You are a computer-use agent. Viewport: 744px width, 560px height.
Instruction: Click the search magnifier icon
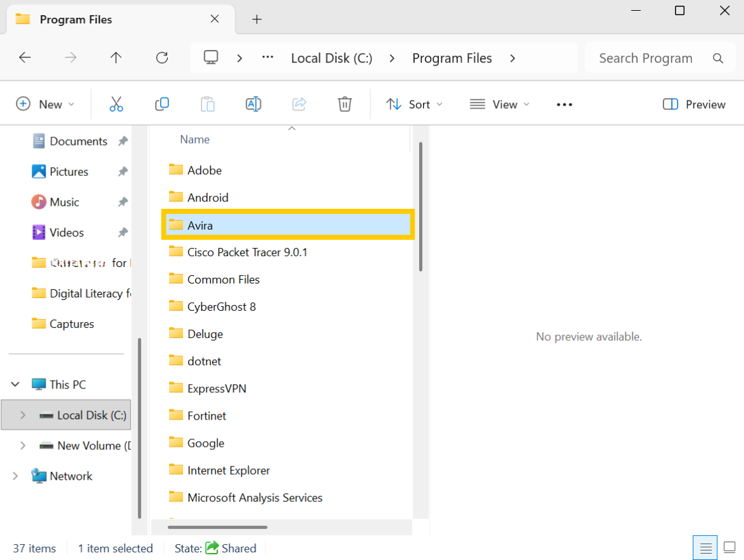[x=718, y=58]
